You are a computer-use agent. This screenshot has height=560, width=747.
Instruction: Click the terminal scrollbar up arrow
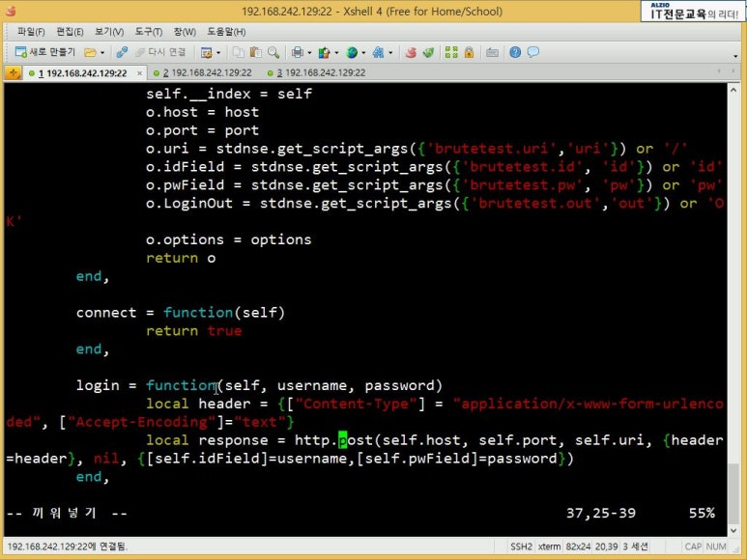click(x=733, y=90)
